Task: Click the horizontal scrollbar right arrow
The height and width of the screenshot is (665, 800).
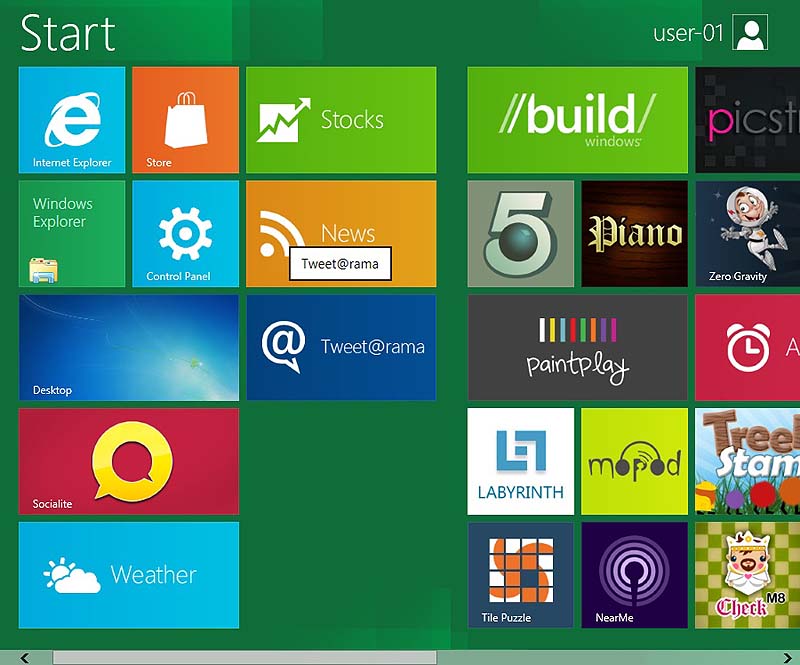Action: (788, 657)
